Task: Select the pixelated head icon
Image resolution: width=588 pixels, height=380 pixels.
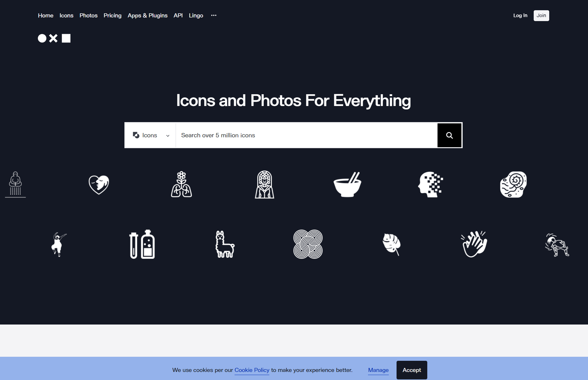Action: click(x=430, y=184)
